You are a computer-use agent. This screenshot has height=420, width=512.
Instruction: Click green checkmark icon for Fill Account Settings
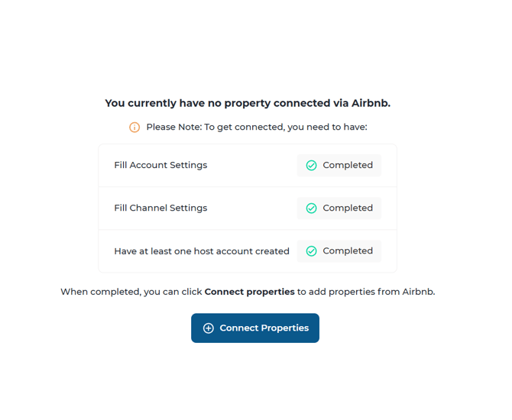point(312,166)
